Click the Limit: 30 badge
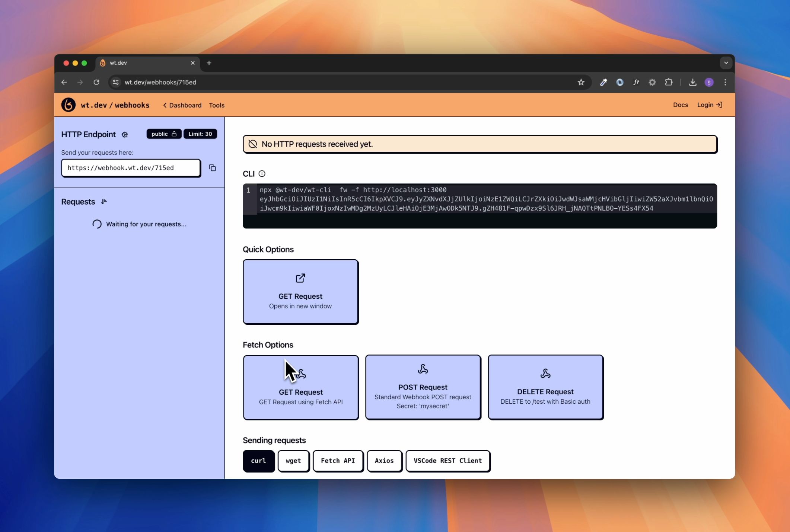This screenshot has height=532, width=790. coord(200,134)
